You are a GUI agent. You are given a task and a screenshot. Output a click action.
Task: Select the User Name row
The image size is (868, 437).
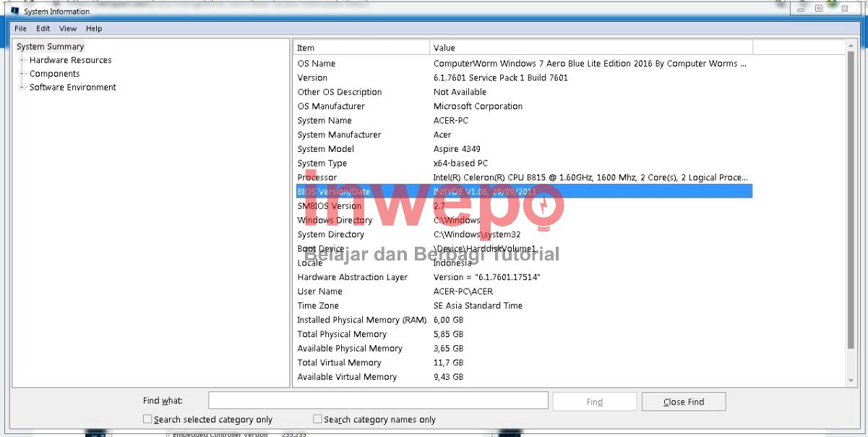pos(523,292)
